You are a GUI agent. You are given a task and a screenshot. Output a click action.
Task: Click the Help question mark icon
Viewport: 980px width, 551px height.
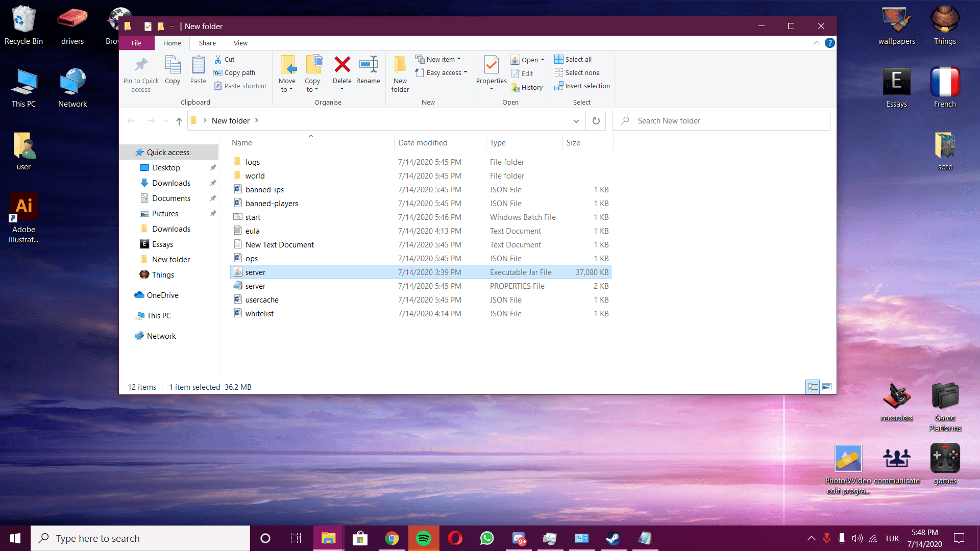(x=830, y=43)
